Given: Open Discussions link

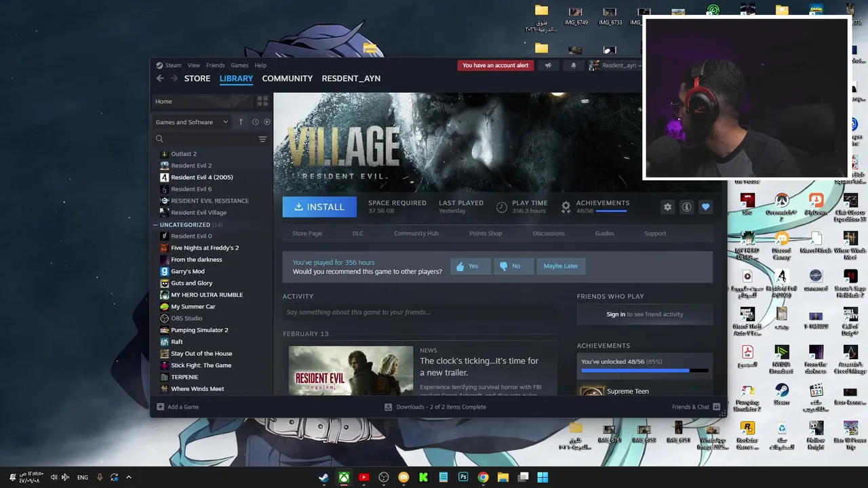Looking at the screenshot, I should point(549,233).
